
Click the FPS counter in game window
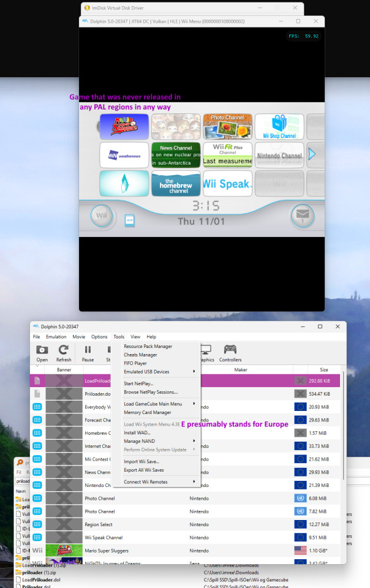304,36
